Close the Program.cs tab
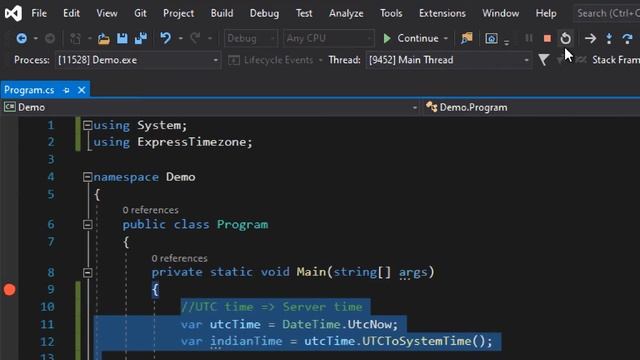 click(x=82, y=90)
